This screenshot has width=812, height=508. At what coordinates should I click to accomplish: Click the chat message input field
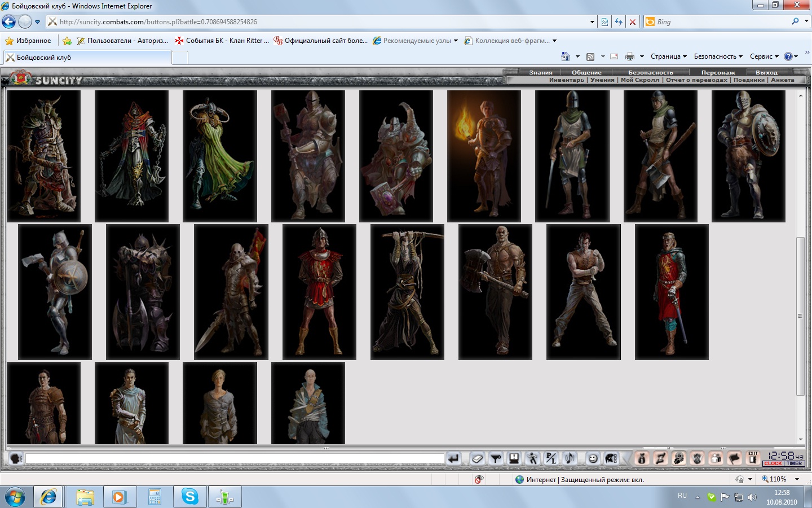pyautogui.click(x=235, y=458)
